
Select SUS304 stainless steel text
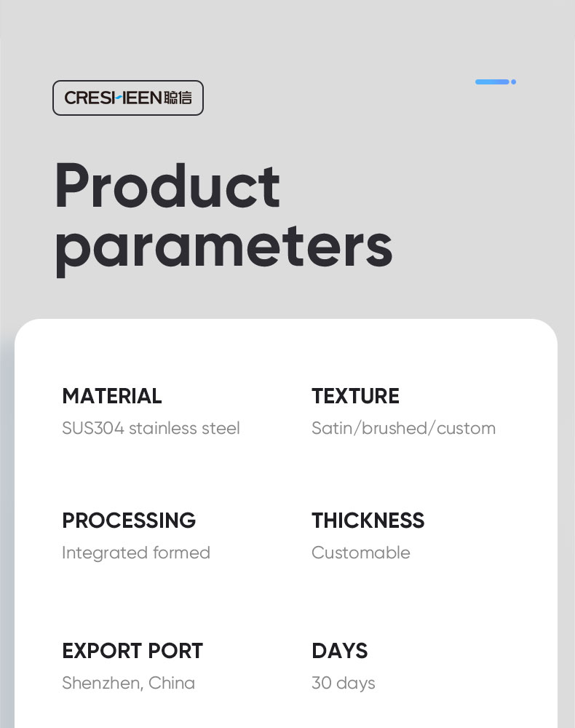point(151,428)
